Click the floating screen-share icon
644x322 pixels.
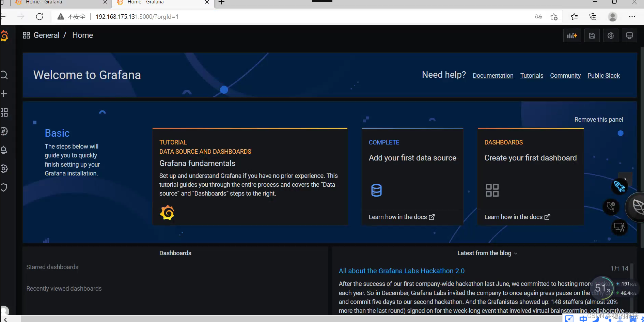pyautogui.click(x=619, y=227)
